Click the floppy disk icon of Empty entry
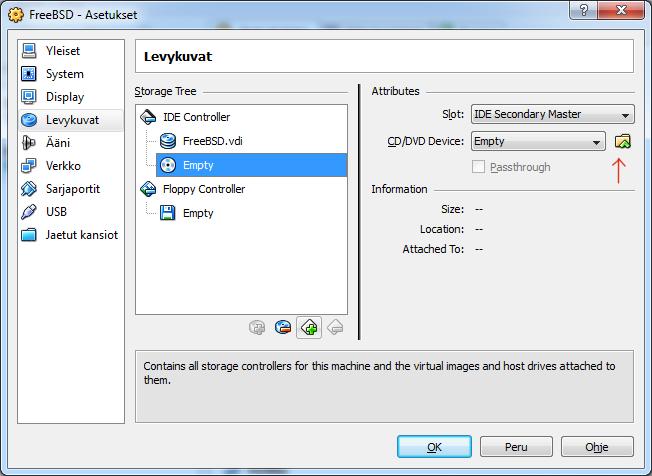 168,213
